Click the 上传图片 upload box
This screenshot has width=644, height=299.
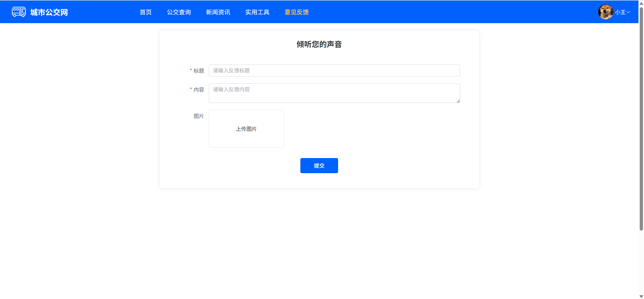[x=246, y=129]
